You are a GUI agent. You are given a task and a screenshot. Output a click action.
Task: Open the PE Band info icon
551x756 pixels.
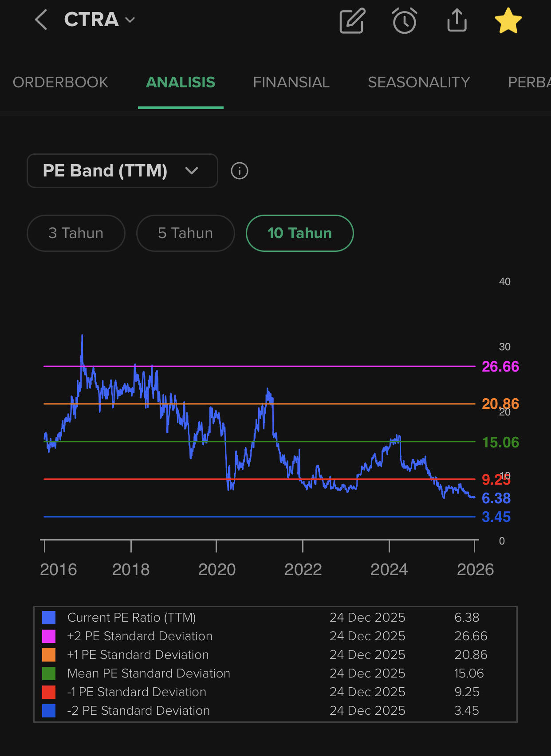[240, 171]
